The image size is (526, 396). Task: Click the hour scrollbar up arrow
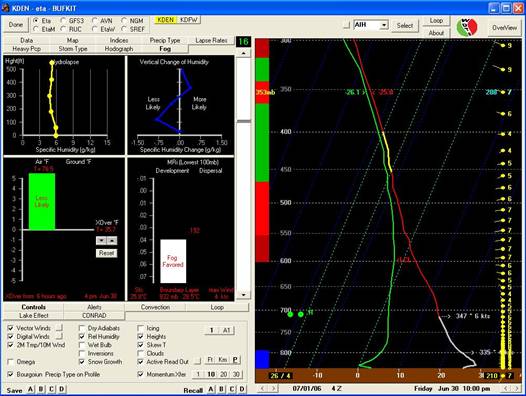tap(244, 53)
